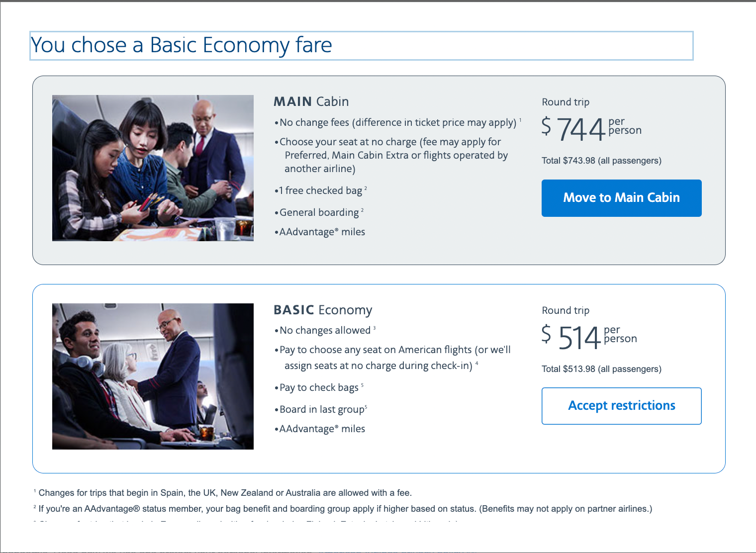756x553 pixels.
Task: Select the "1 free checked bag" benefit
Action: tap(321, 190)
